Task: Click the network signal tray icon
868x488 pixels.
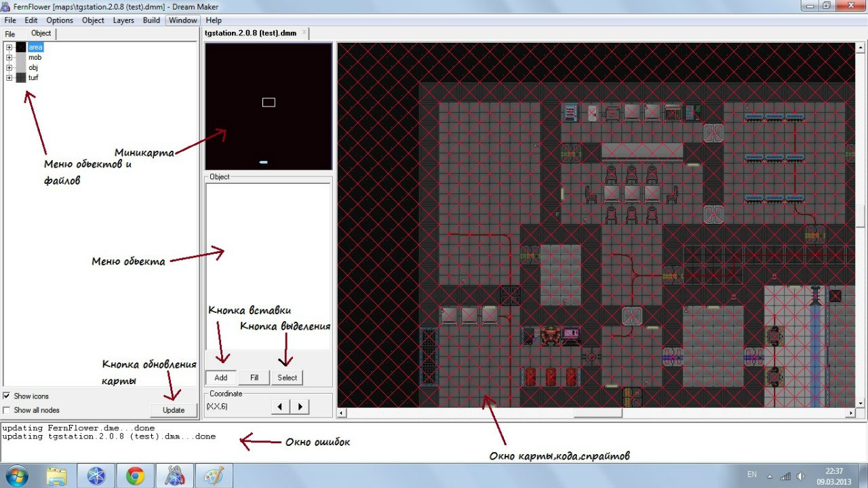Action: pyautogui.click(x=785, y=476)
